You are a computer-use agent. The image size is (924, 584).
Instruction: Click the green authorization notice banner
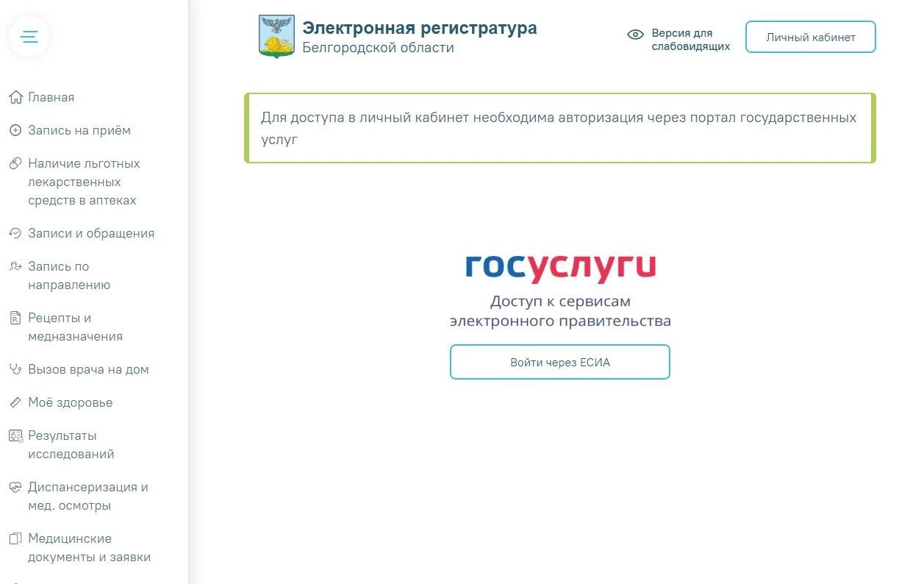click(x=559, y=127)
